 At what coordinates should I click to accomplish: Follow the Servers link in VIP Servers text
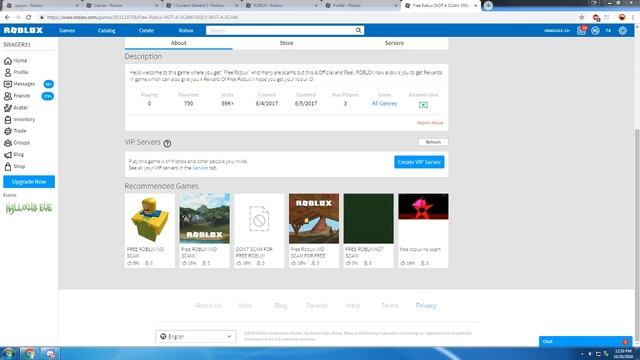click(x=200, y=168)
